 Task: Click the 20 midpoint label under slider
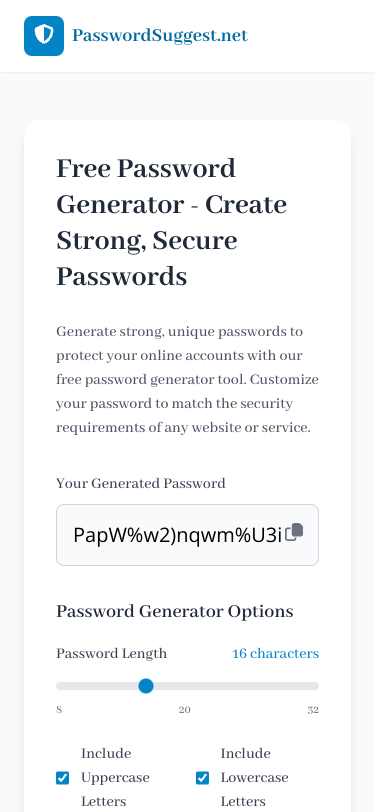coord(184,710)
